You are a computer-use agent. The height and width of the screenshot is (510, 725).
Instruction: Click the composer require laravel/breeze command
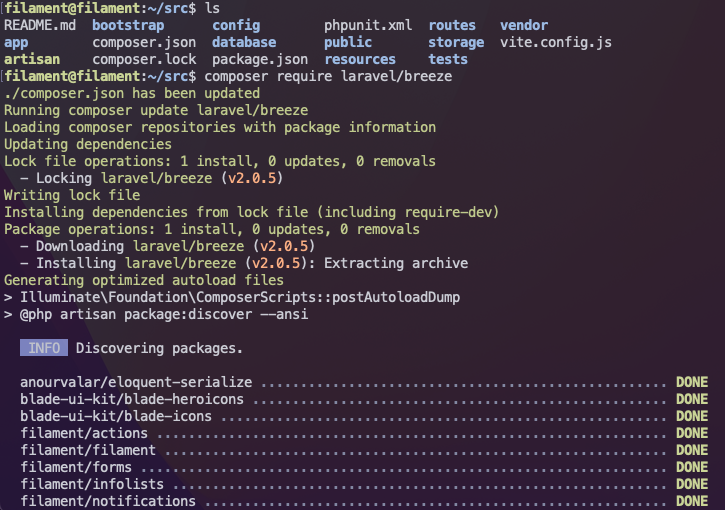(328, 76)
